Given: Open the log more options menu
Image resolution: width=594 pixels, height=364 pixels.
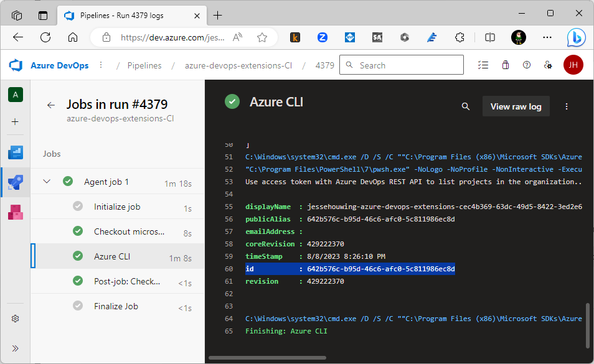Looking at the screenshot, I should 567,106.
